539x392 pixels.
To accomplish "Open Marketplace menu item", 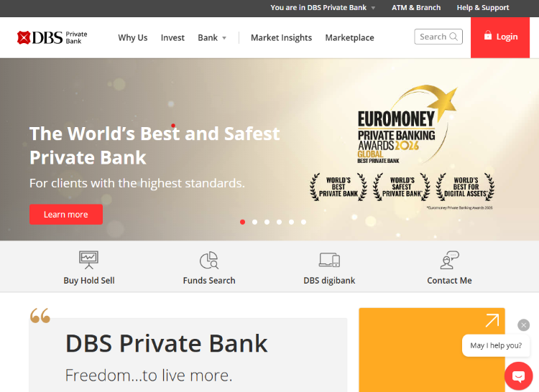I will point(349,37).
